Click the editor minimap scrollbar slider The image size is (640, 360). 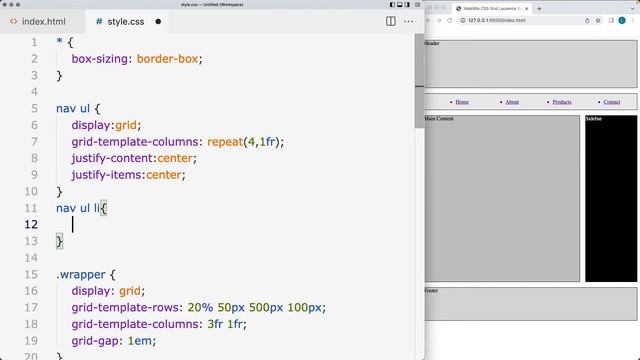coord(419,81)
